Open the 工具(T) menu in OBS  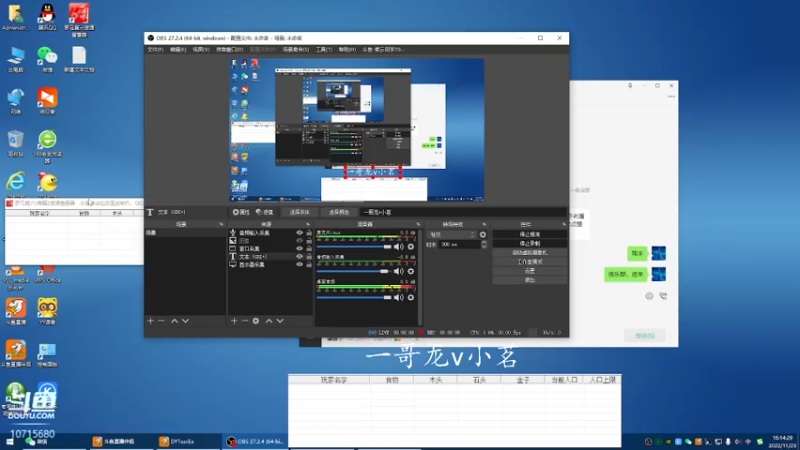point(323,49)
